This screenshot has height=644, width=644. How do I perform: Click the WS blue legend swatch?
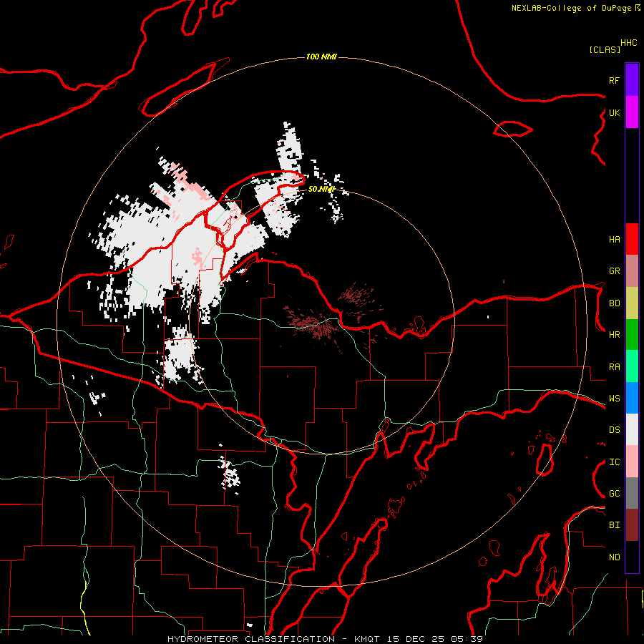tap(632, 398)
